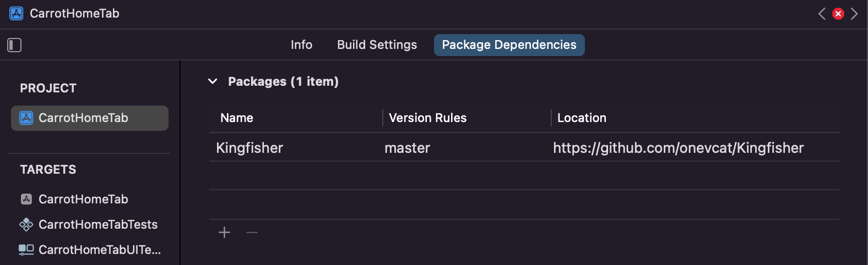This screenshot has width=868, height=265.
Task: Go to the previous issue with the left chevron
Action: 822,14
